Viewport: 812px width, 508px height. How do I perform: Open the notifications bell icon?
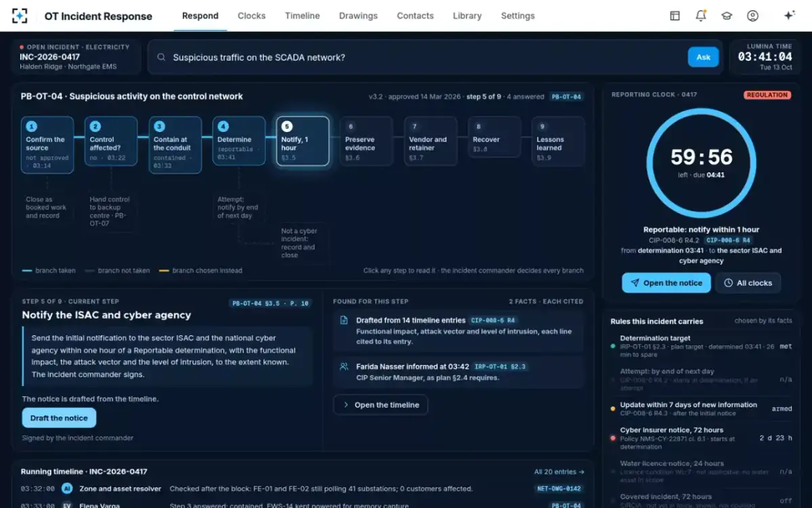pyautogui.click(x=701, y=16)
